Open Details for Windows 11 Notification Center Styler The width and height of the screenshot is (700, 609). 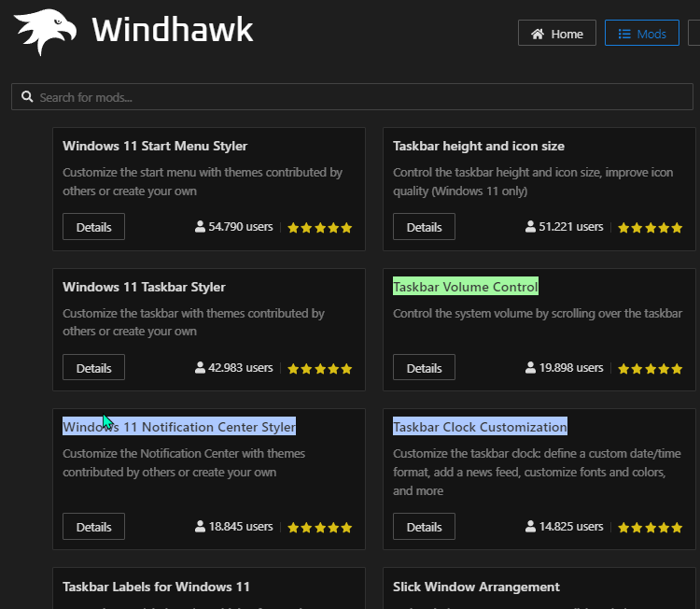tap(93, 527)
